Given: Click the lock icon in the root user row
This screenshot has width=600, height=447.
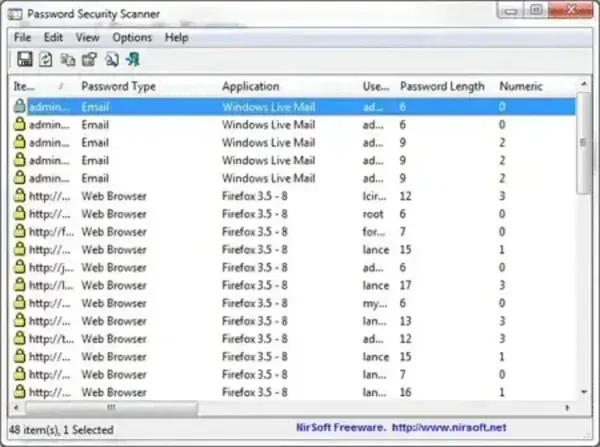Looking at the screenshot, I should 20,213.
